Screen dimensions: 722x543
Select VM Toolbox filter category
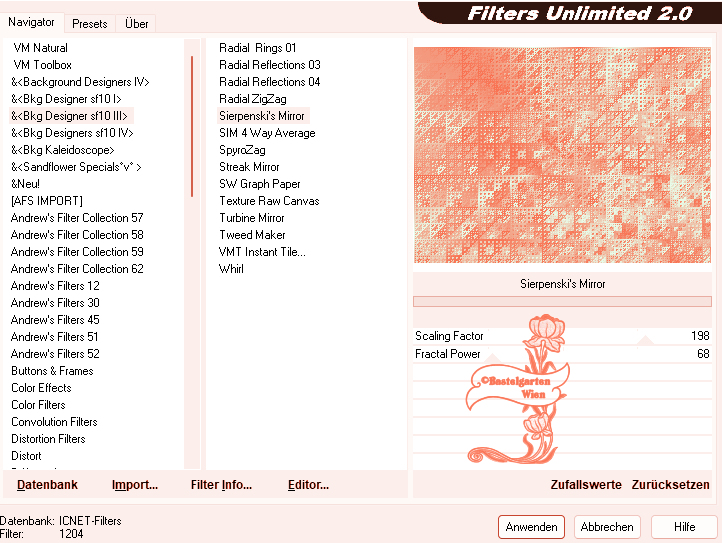click(42, 65)
